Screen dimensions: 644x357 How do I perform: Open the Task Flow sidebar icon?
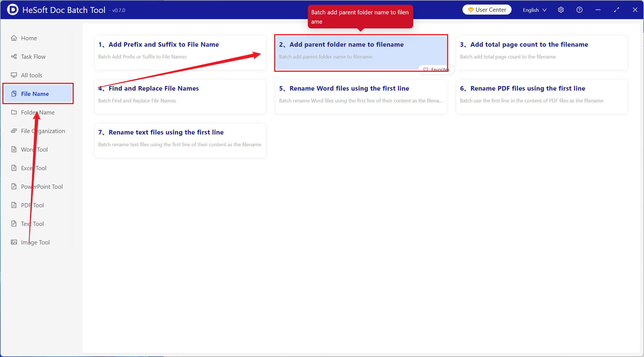coord(14,57)
